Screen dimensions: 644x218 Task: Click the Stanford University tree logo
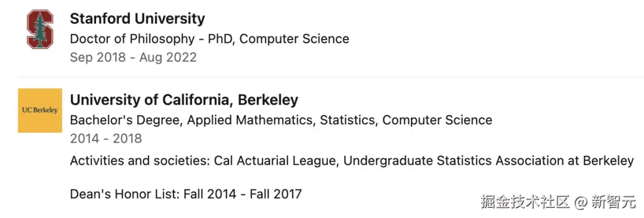[40, 29]
